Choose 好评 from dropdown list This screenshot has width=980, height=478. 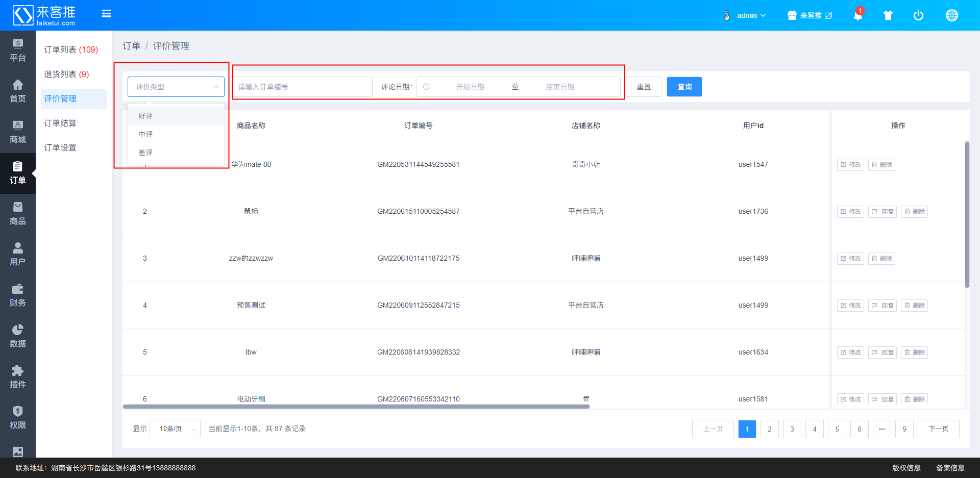coord(176,116)
